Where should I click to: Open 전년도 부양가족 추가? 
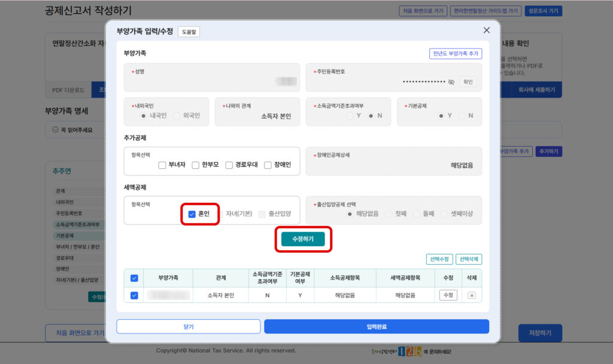[456, 53]
